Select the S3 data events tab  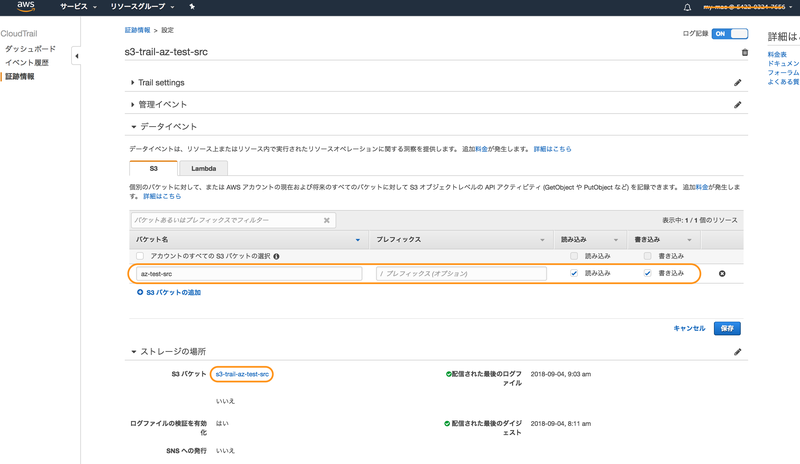coord(154,168)
